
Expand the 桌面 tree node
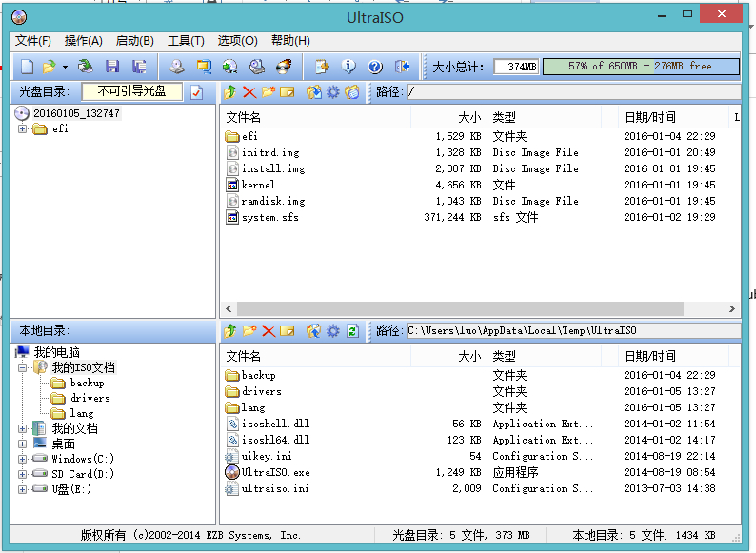click(x=22, y=444)
